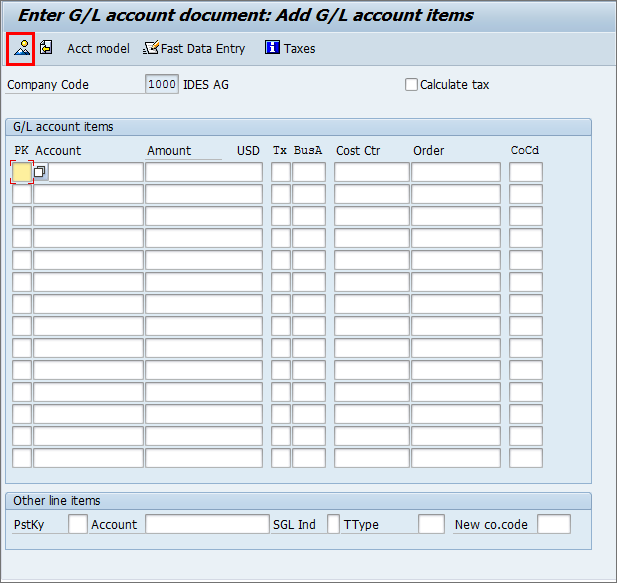Click the first row Cost Ctr field
617x583 pixels.
(x=371, y=172)
